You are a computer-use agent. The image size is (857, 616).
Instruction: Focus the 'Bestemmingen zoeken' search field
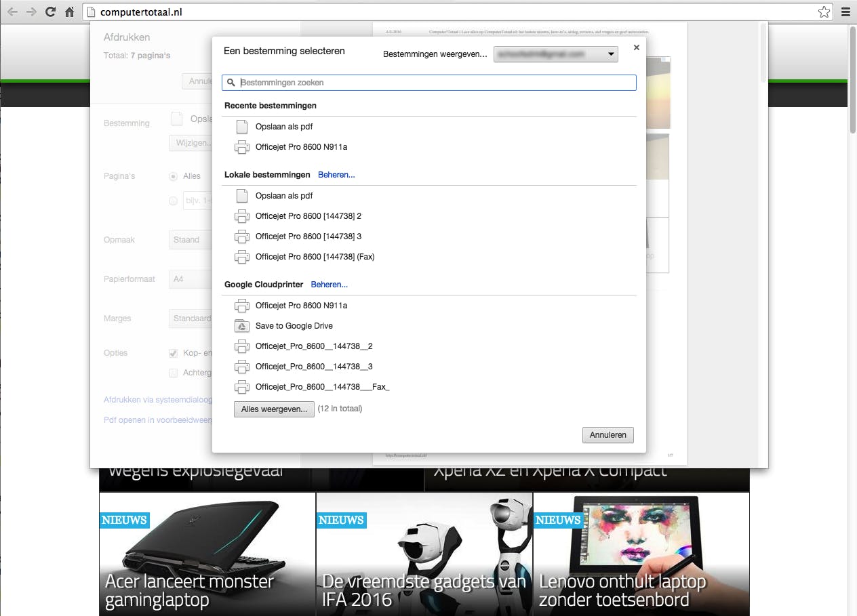point(429,83)
